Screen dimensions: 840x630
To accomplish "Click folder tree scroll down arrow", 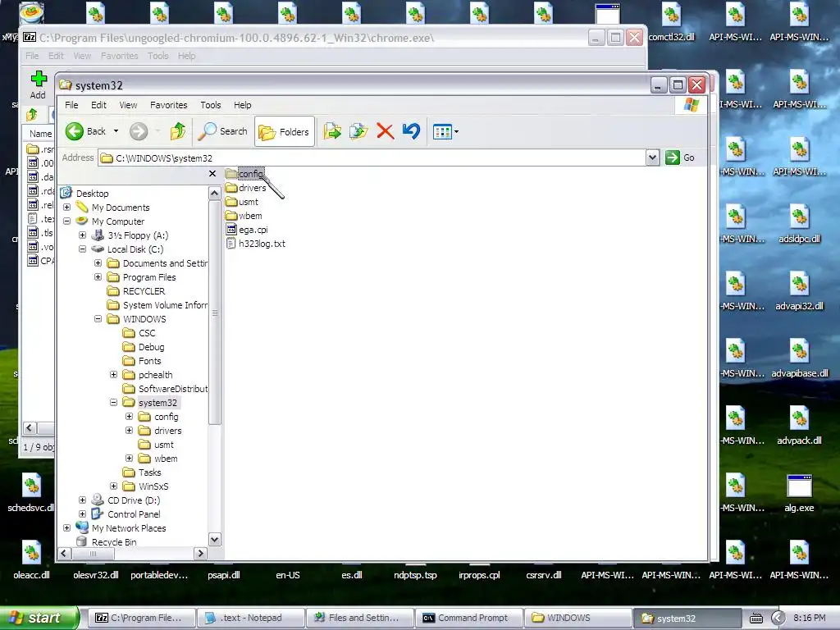I will (214, 540).
